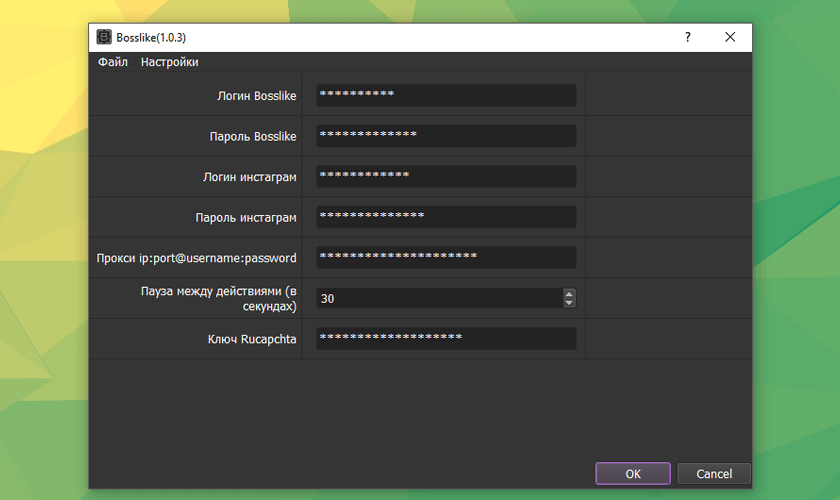Image resolution: width=840 pixels, height=500 pixels.
Task: Click the Прокси ip:port@username:password label
Action: tap(197, 258)
